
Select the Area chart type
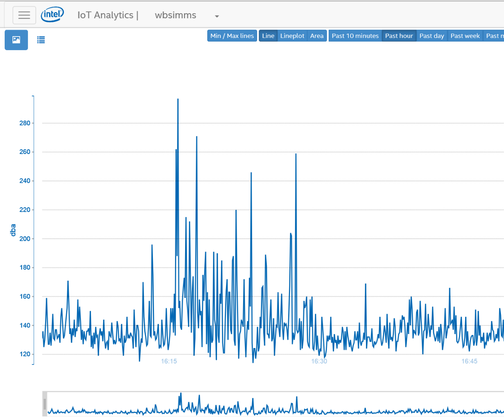pos(317,36)
